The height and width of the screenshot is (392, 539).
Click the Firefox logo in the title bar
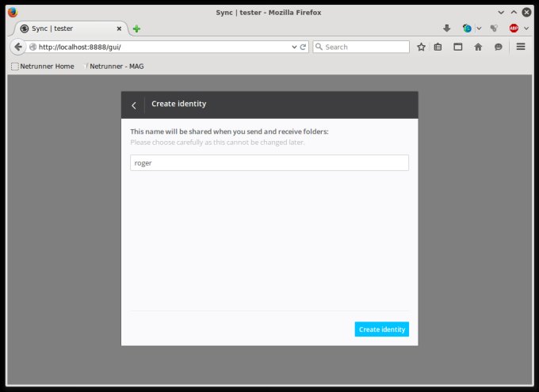(13, 13)
